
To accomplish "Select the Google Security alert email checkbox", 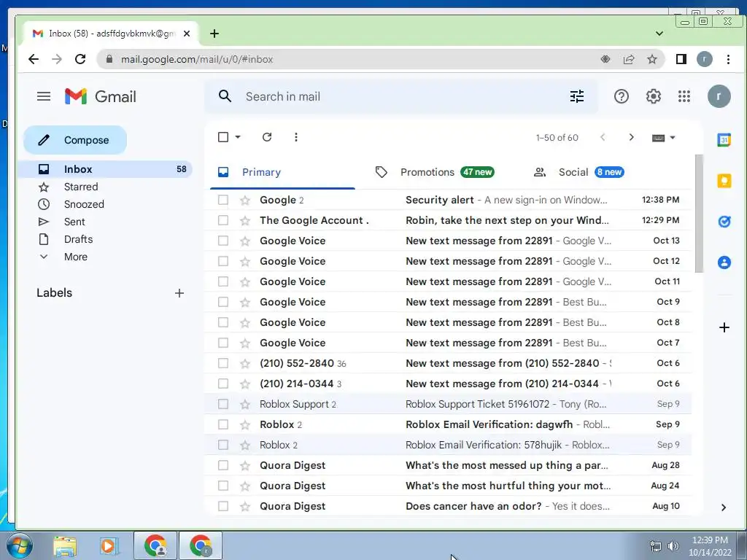I will coord(223,200).
